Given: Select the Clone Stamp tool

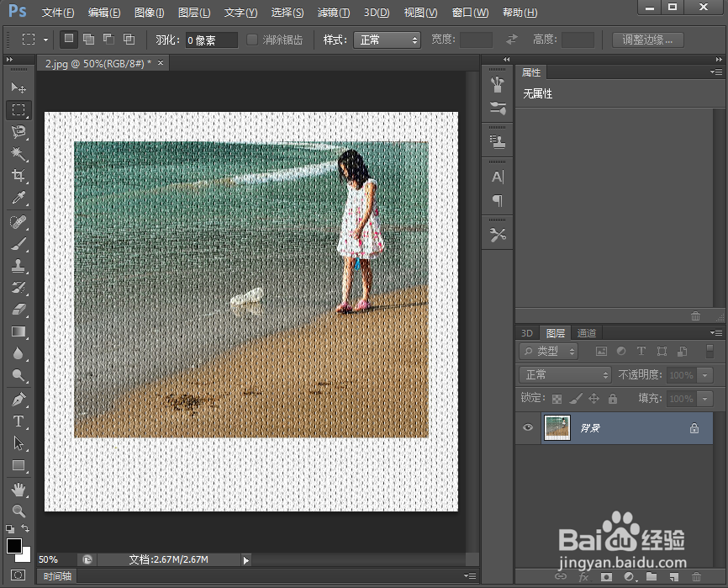Looking at the screenshot, I should [18, 266].
